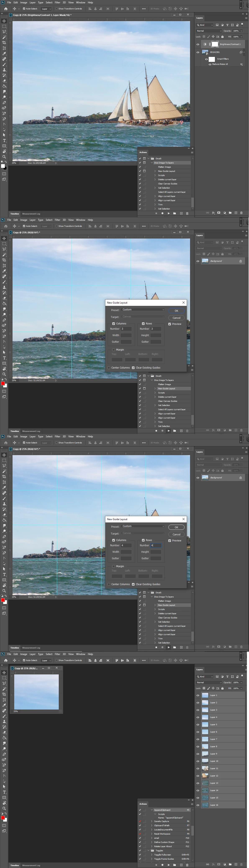Create new set folder in AppendClipboard Actions panel
249x868 pixels.
click(175, 865)
